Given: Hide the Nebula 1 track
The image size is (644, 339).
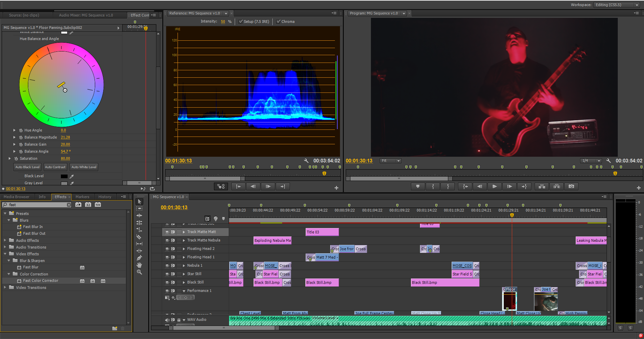Looking at the screenshot, I should 167,266.
